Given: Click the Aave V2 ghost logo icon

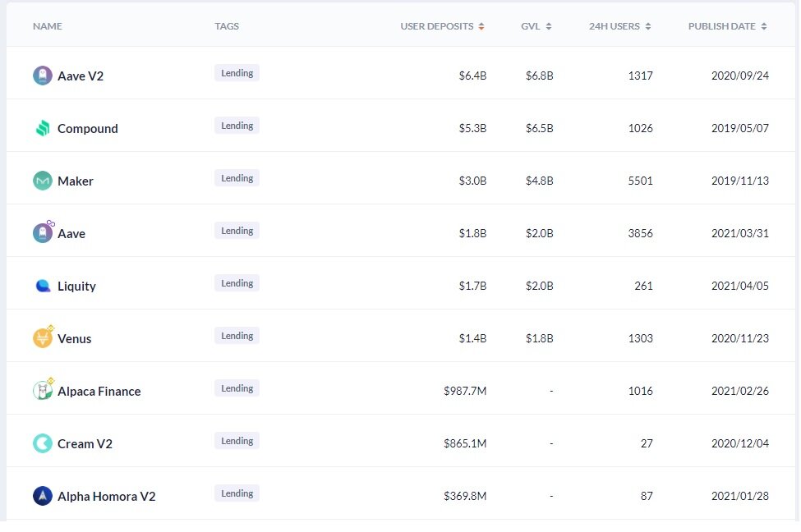Looking at the screenshot, I should (43, 76).
